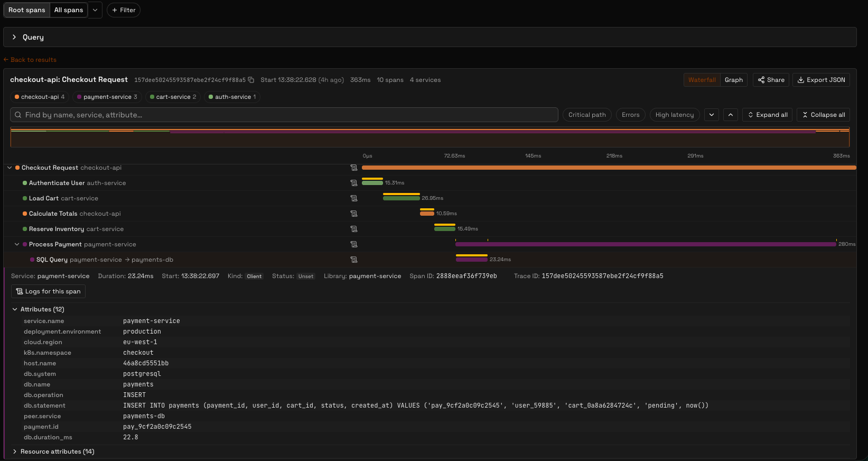868x461 pixels.
Task: Focus the Find by name, service, attribute field
Action: pos(284,115)
